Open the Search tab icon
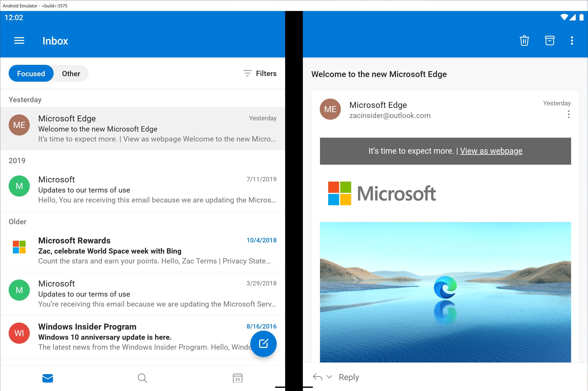 (142, 378)
